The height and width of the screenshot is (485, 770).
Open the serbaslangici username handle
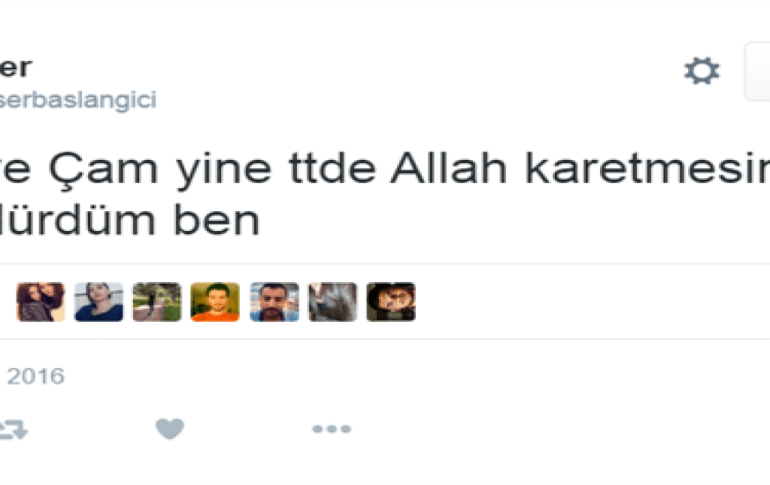click(78, 100)
